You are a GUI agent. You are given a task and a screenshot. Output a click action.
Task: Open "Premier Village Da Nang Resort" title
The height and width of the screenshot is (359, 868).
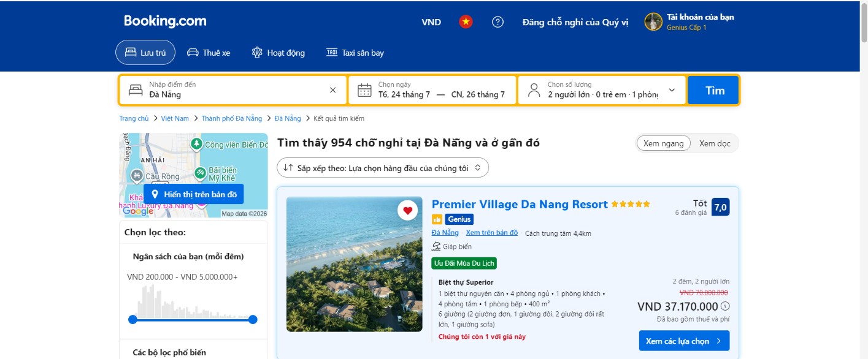coord(520,205)
